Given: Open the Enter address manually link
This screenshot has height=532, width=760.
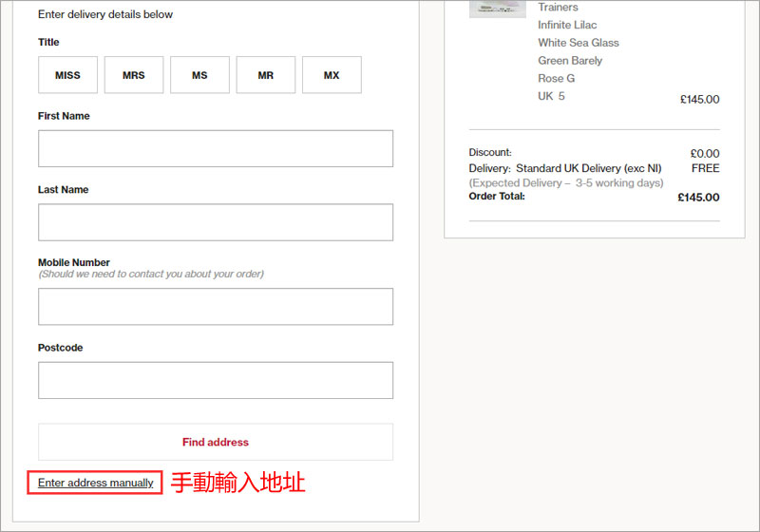Looking at the screenshot, I should pyautogui.click(x=95, y=483).
